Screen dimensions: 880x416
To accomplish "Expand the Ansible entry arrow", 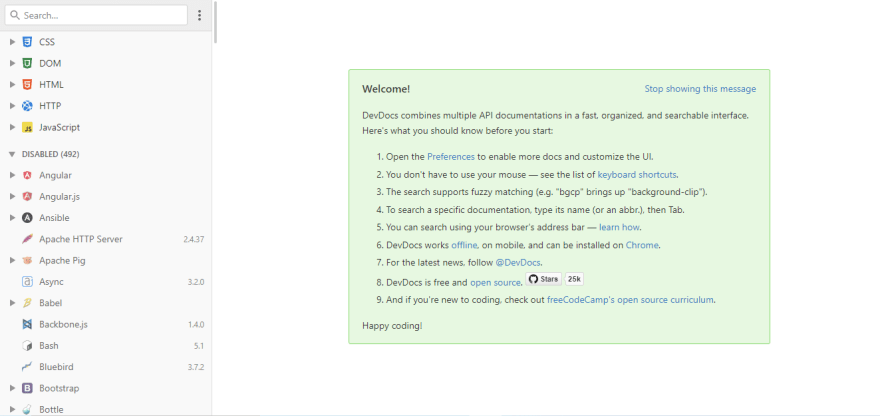I will 12,218.
